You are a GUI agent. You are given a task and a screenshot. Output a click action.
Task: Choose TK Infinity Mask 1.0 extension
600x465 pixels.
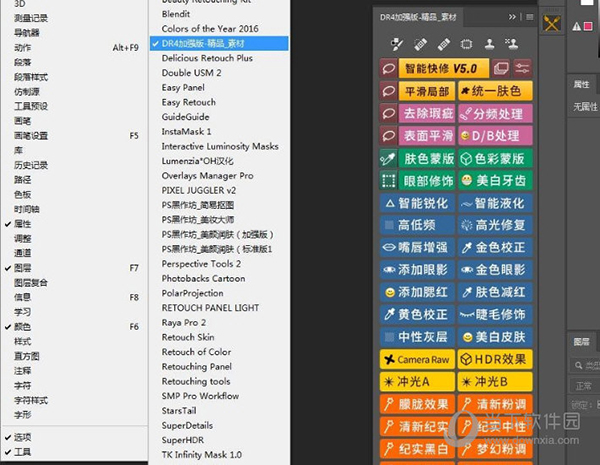pyautogui.click(x=219, y=455)
